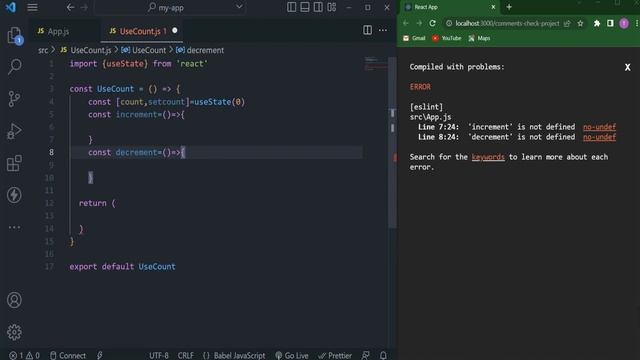
Task: Open the Thunder Client lightning icon
Action: pyautogui.click(x=14, y=195)
